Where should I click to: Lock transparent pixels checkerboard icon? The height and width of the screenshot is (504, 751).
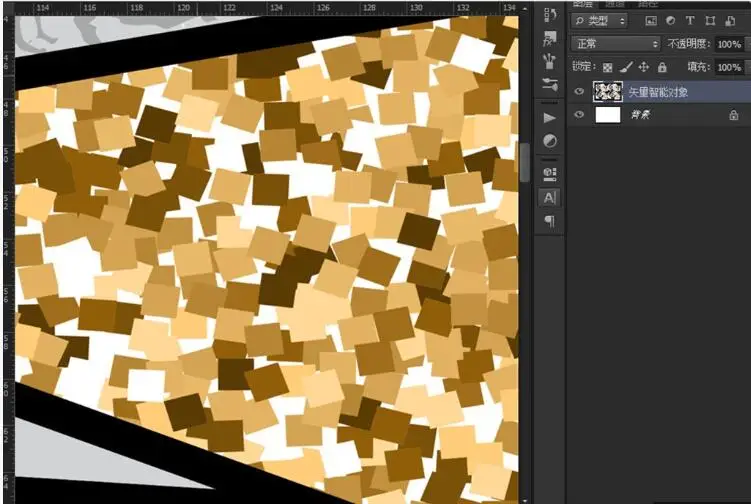607,68
